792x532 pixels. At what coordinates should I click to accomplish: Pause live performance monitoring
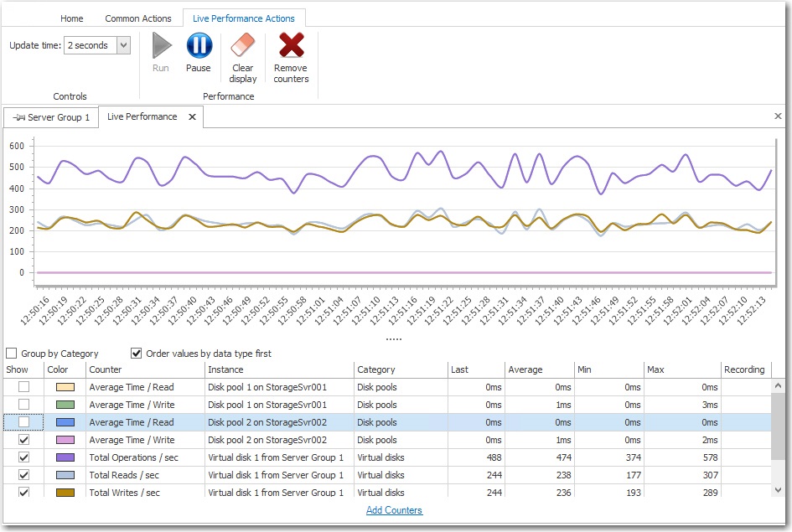pyautogui.click(x=199, y=46)
